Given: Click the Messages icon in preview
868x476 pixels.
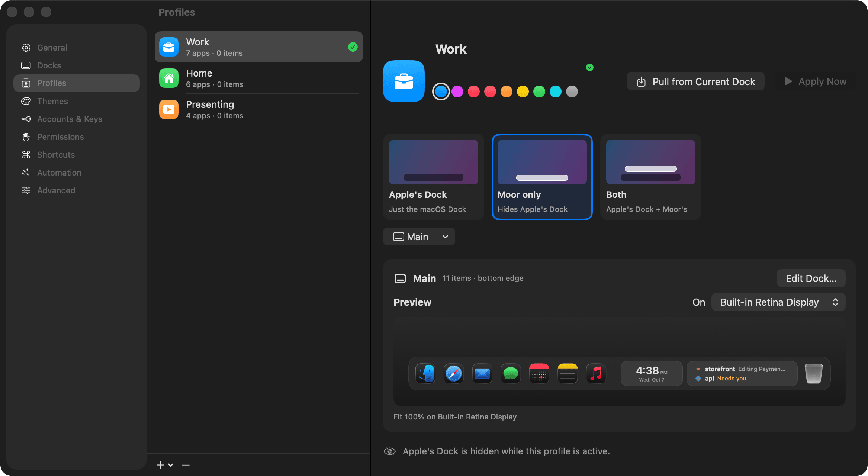Looking at the screenshot, I should click(x=511, y=374).
